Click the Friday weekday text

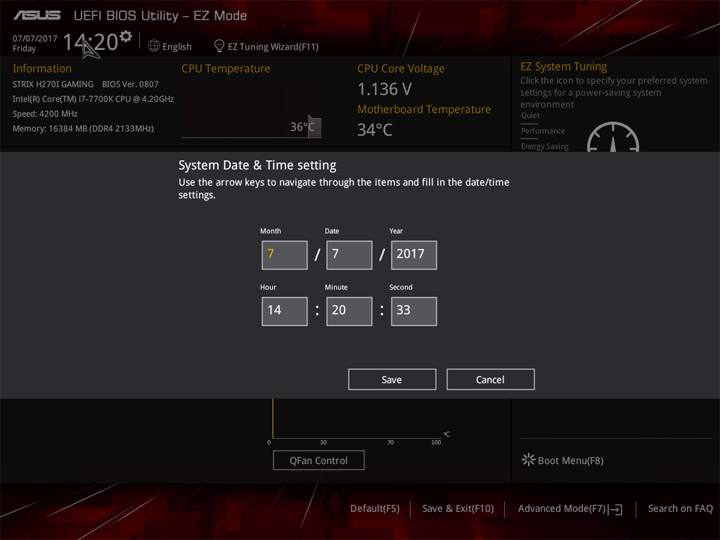click(24, 49)
